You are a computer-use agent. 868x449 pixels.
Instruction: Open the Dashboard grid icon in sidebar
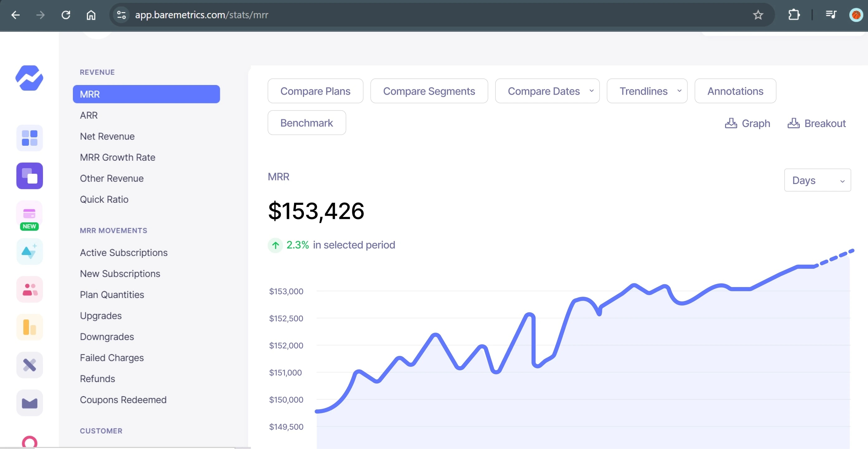(29, 138)
